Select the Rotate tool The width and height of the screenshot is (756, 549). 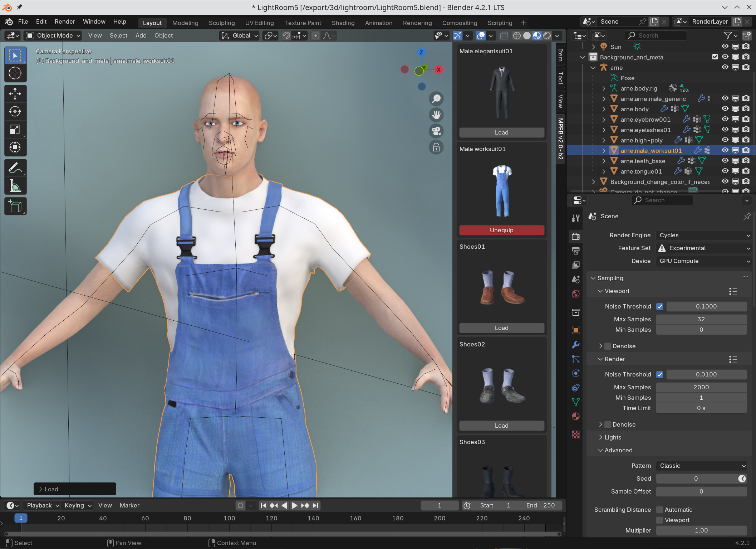tap(15, 112)
